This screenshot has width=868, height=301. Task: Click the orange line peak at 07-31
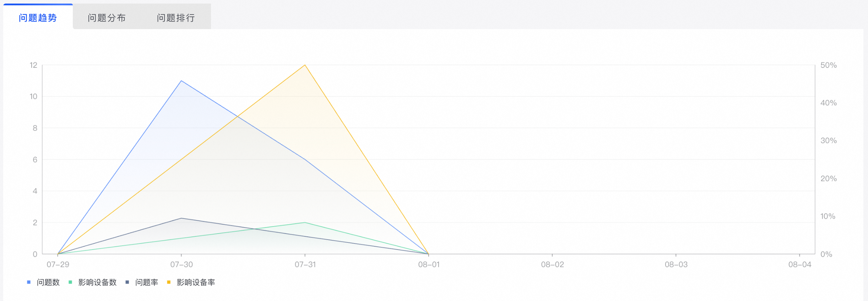tap(305, 65)
